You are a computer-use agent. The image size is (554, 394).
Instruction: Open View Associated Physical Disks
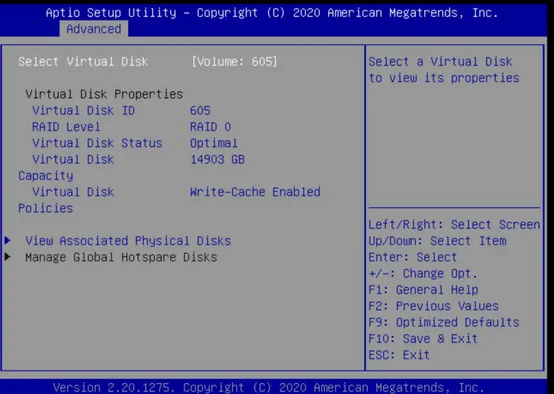[x=128, y=241]
